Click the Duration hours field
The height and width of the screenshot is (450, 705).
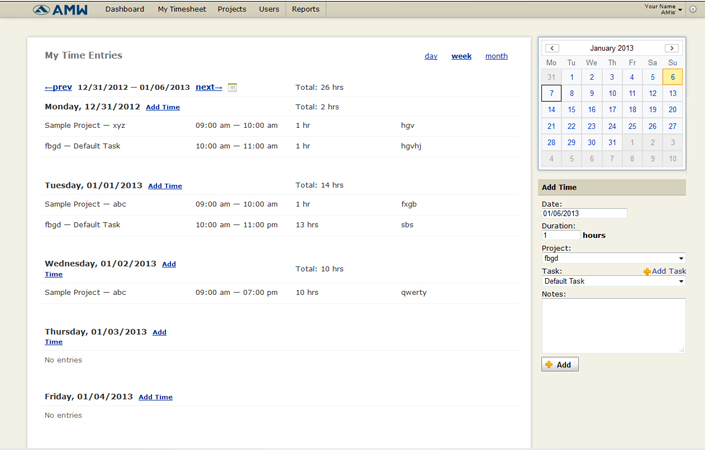(561, 235)
